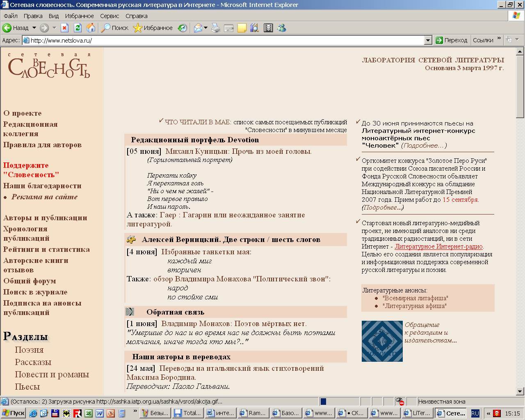Stop page loading with the red X icon

(x=64, y=28)
